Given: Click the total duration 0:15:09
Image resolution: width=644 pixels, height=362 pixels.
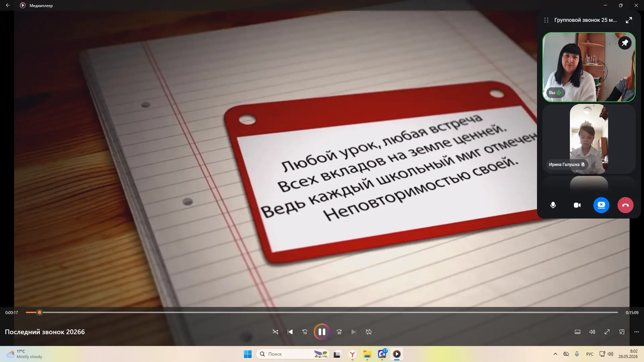Looking at the screenshot, I should pyautogui.click(x=632, y=313).
